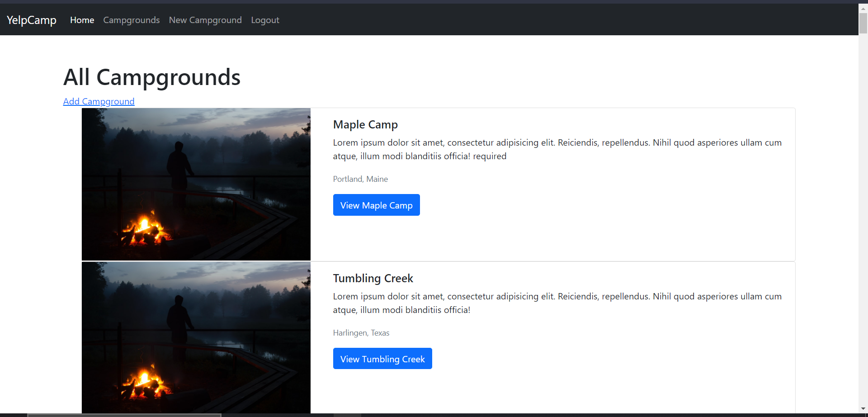Viewport: 868px width, 417px height.
Task: Click the Tumbling Creek lorem ipsum description
Action: click(x=557, y=303)
